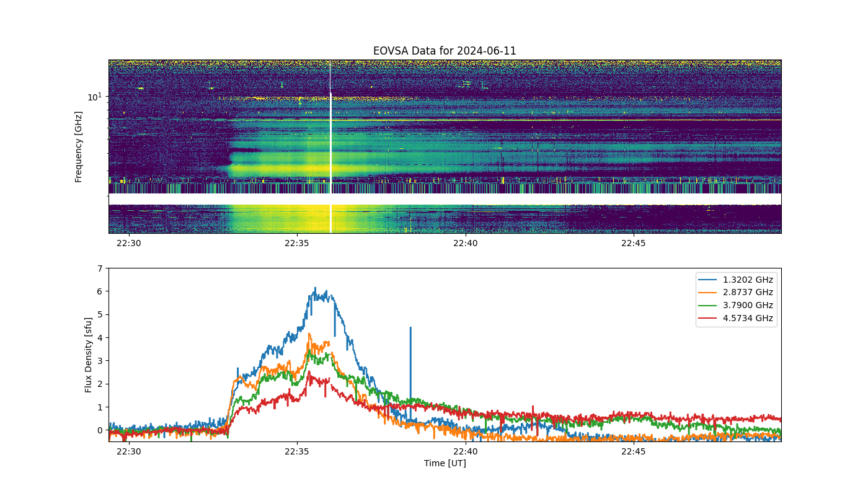Click the 22:40 tick under the flux plot
Screen dimensions: 868x496
(x=465, y=451)
